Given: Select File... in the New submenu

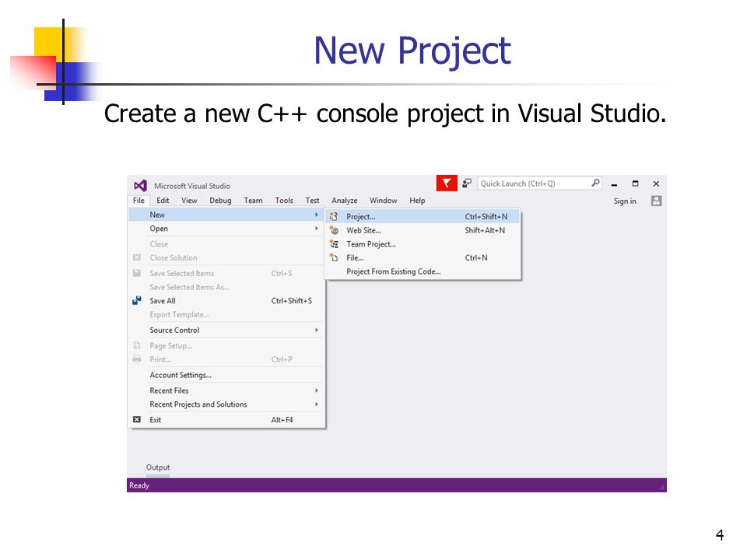Looking at the screenshot, I should coord(423,257).
